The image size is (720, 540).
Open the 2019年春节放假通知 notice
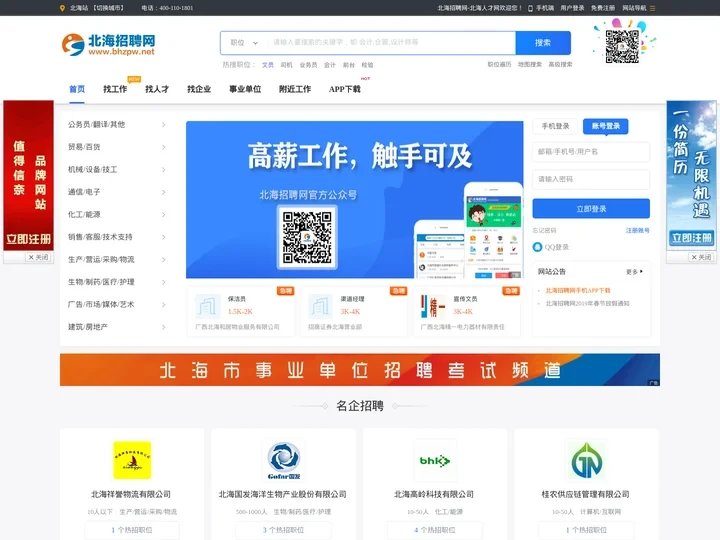pos(587,304)
